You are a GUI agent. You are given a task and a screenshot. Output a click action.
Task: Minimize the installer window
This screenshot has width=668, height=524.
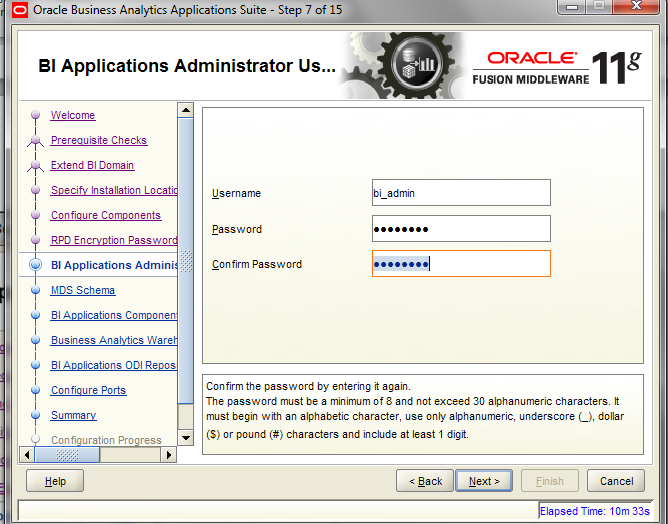click(x=572, y=6)
